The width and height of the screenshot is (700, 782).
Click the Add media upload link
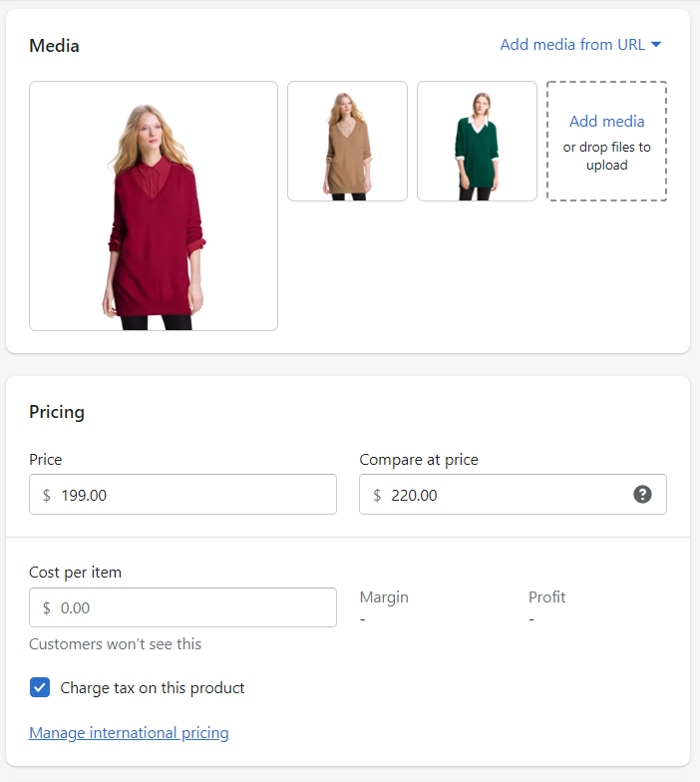[x=606, y=122]
